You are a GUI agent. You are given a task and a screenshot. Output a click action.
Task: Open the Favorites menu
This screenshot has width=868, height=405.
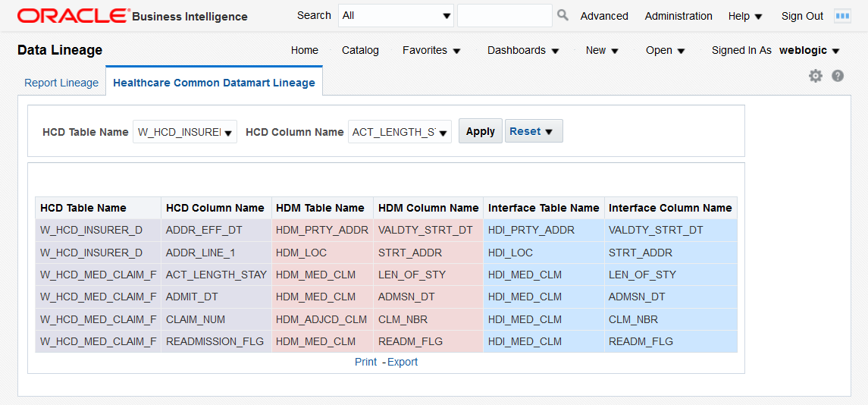point(431,50)
